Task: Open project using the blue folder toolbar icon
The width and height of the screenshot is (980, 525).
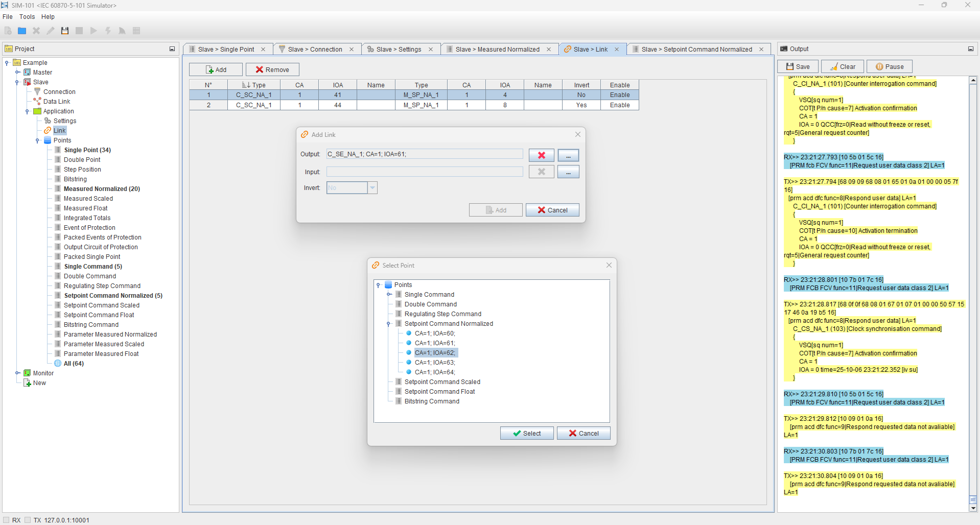Action: 22,31
